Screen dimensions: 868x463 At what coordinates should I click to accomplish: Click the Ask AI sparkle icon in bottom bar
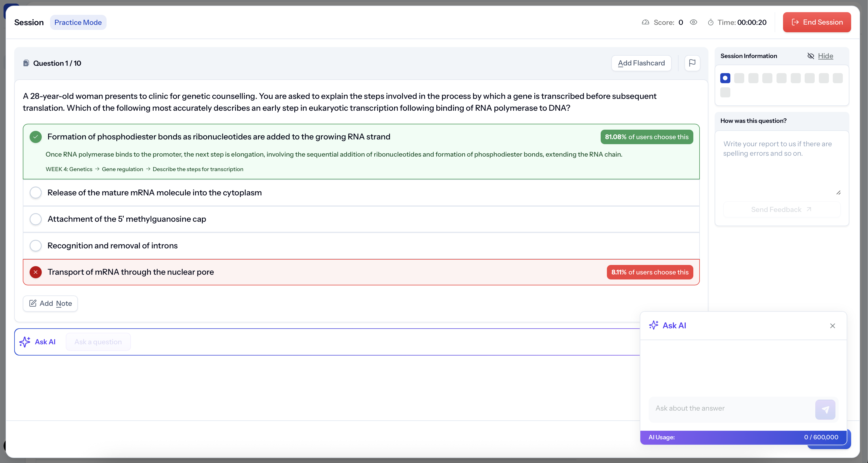click(25, 342)
